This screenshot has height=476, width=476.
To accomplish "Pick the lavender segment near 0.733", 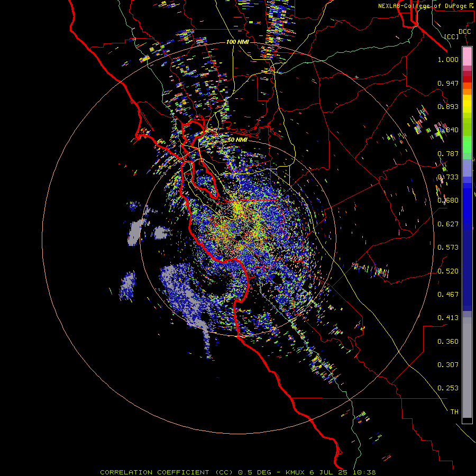I will [x=467, y=168].
